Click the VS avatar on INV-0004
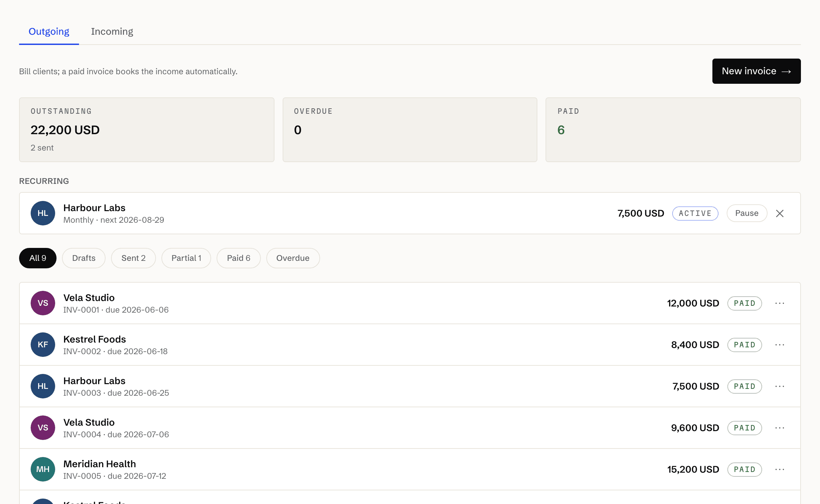This screenshot has height=504, width=820. click(x=43, y=428)
